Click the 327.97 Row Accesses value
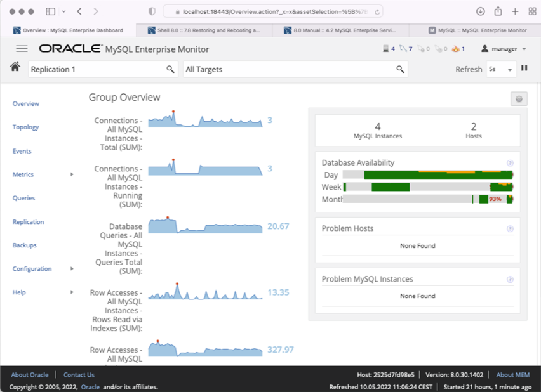 [x=281, y=350]
